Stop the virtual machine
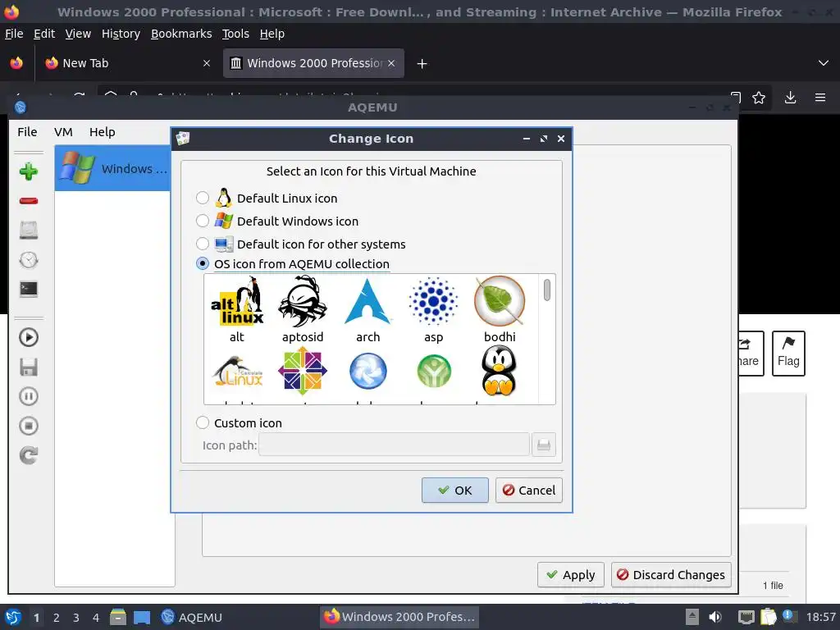840x630 pixels. (29, 426)
